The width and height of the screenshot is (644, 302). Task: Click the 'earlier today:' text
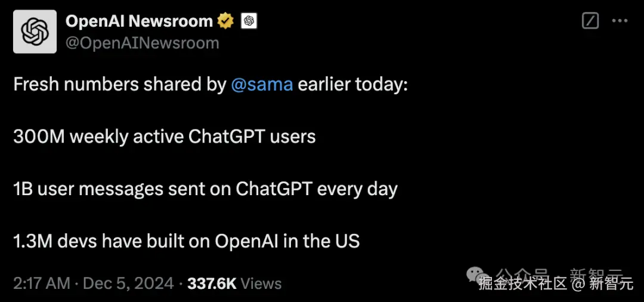(x=352, y=84)
